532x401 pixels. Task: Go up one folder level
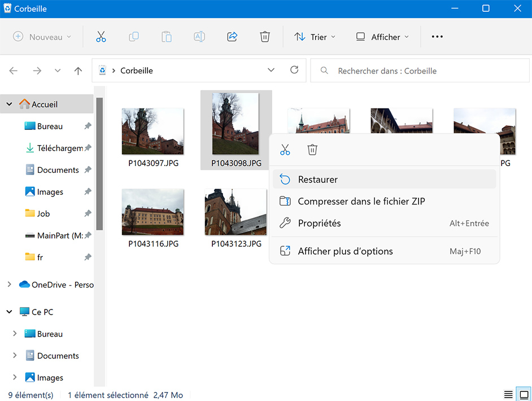tap(78, 71)
